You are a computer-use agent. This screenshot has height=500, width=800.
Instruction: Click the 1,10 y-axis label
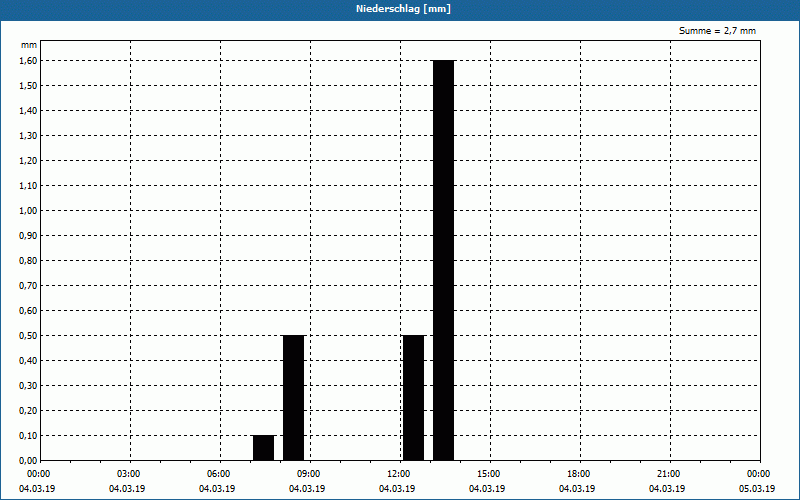click(x=28, y=185)
